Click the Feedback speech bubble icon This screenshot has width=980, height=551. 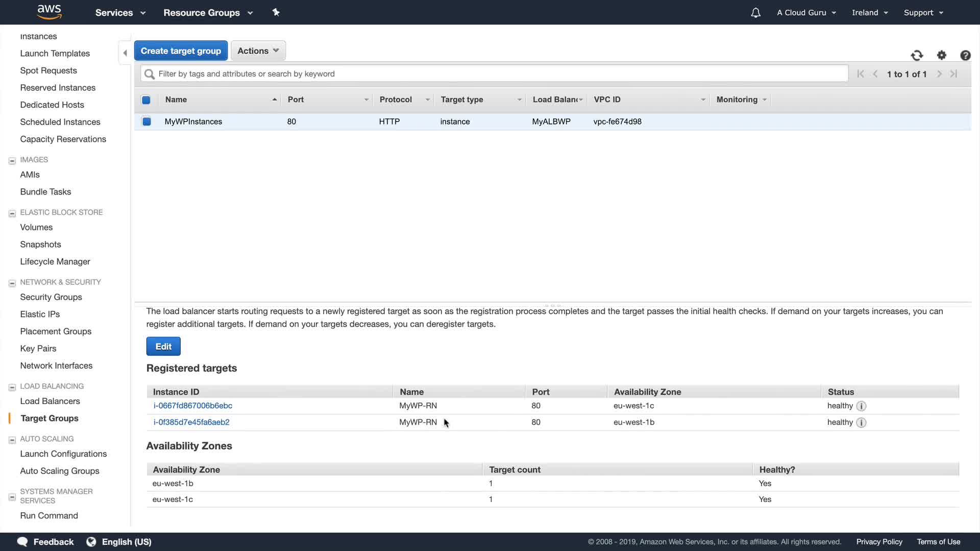coord(22,542)
